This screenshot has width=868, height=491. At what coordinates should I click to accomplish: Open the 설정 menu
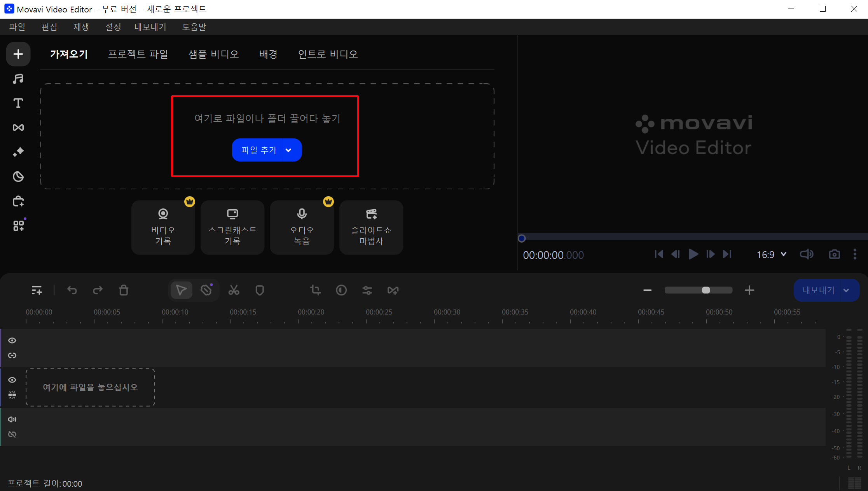coord(113,27)
